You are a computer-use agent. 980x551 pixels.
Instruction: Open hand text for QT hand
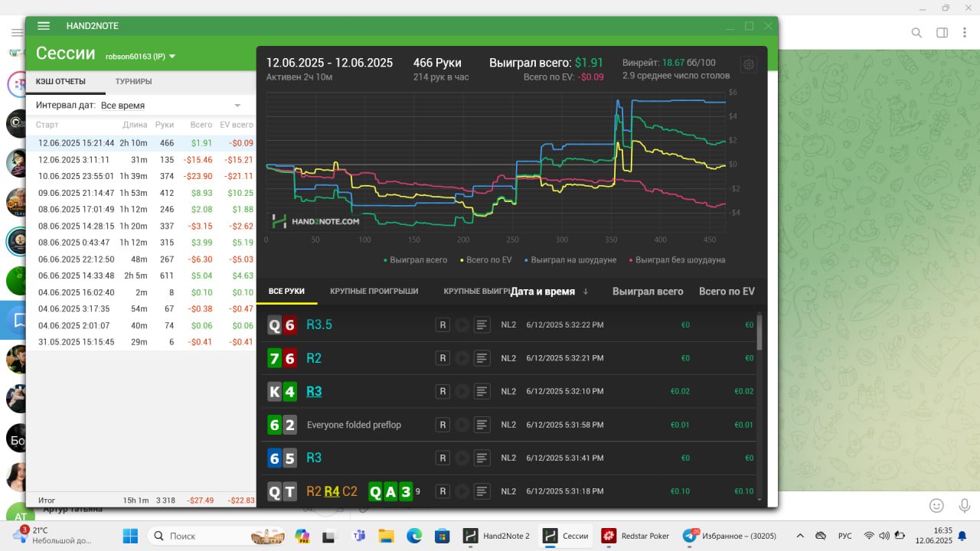(x=482, y=491)
